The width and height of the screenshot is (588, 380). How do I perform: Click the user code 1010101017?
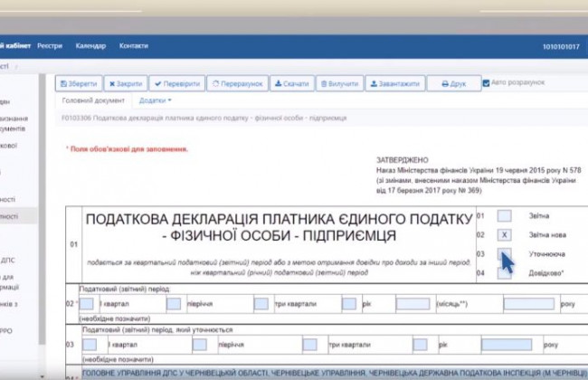[561, 46]
